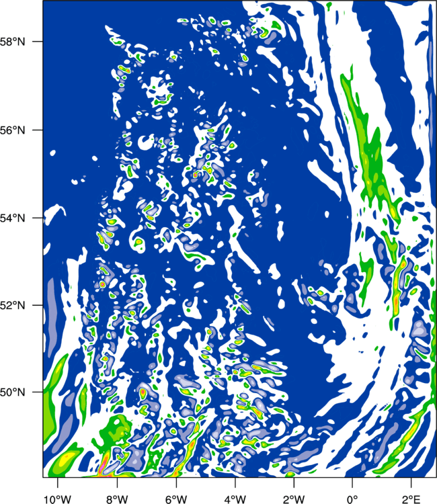This screenshot has height=504, width=437.
Task: Click the 54°N axis tick mark
Action: [x=37, y=218]
